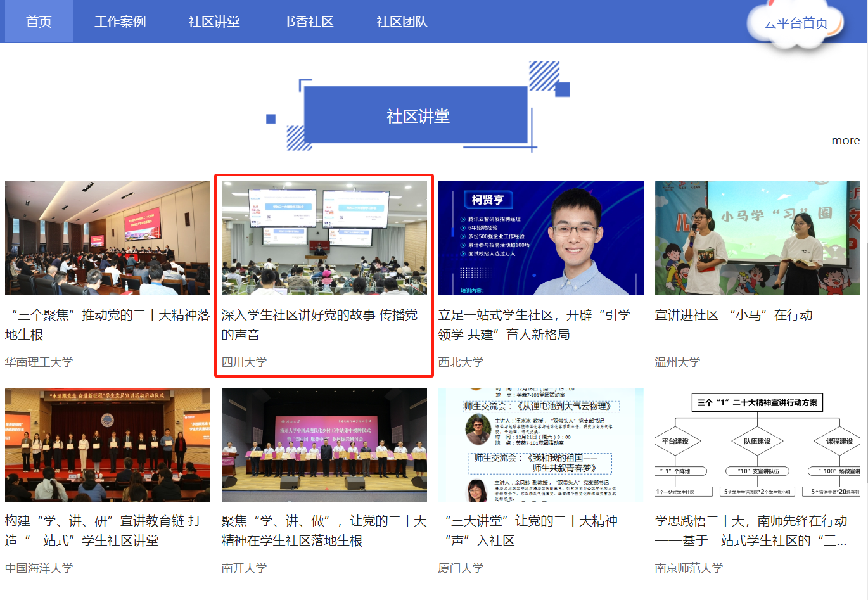Open the 社区团队 navigation item

point(402,22)
